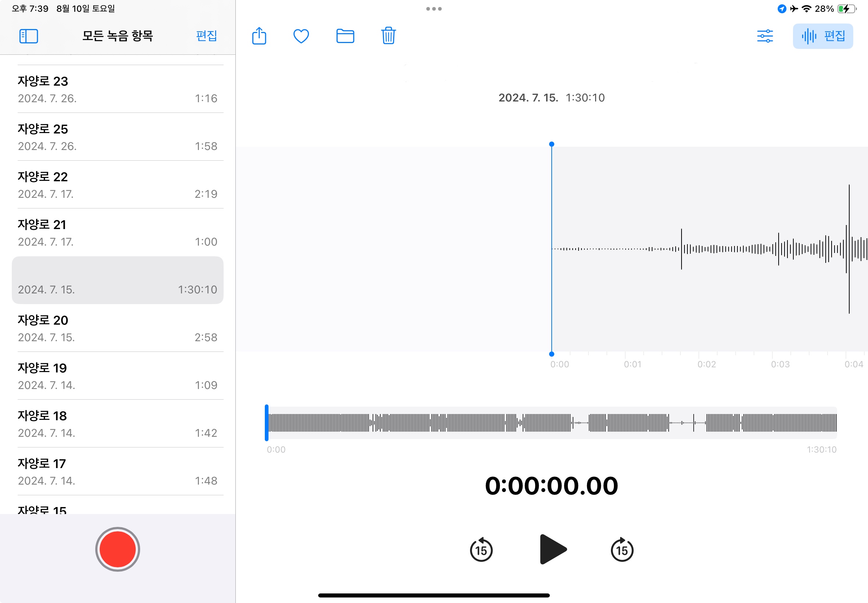868x603 pixels.
Task: Select recording 자양로 25
Action: pyautogui.click(x=118, y=137)
